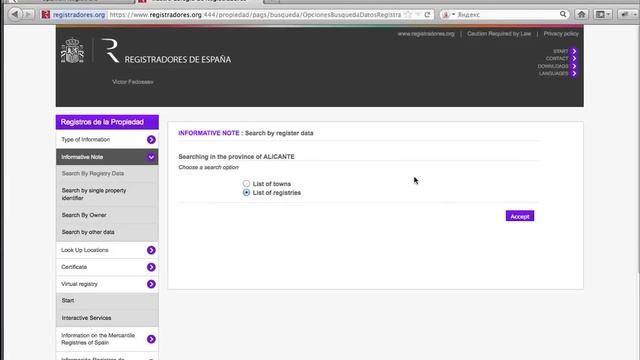Screen dimensions: 640x360
Task: Open Privacy policy link
Action: coord(561,34)
